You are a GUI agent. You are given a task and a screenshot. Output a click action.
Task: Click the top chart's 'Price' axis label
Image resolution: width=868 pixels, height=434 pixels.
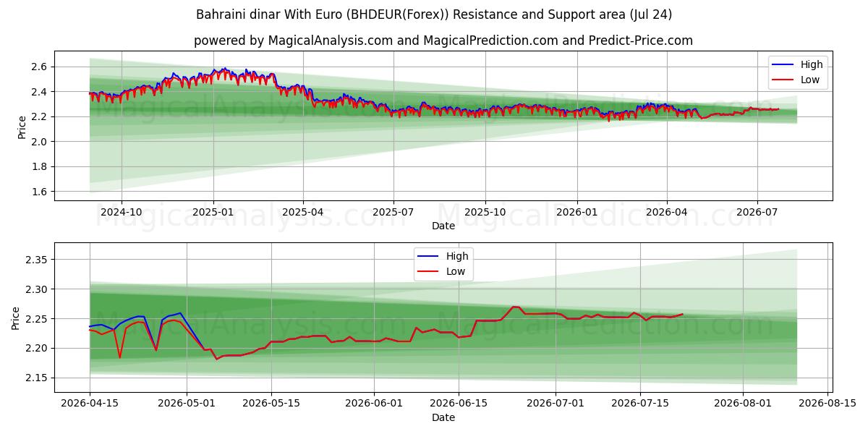click(22, 127)
